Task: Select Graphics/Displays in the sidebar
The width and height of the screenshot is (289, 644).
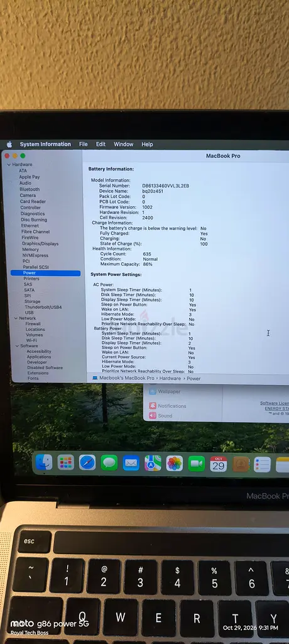Action: click(40, 243)
